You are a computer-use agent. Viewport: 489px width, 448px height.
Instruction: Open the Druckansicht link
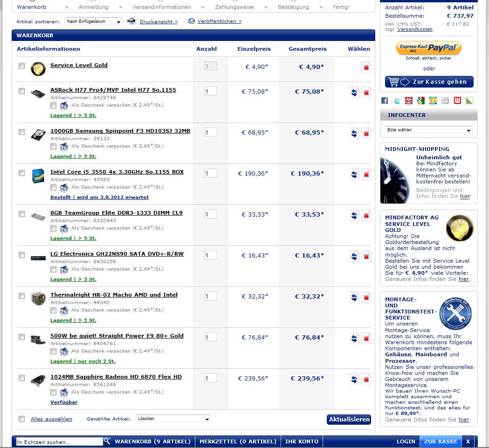159,21
